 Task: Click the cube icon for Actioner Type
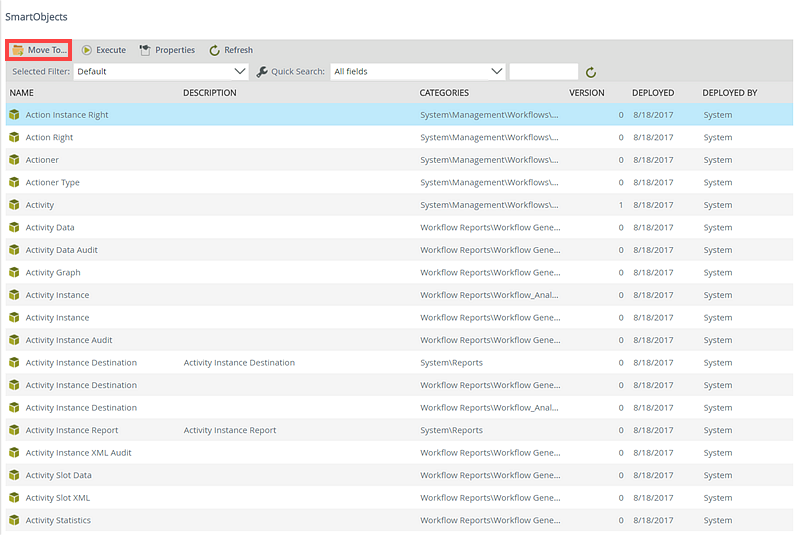(14, 183)
